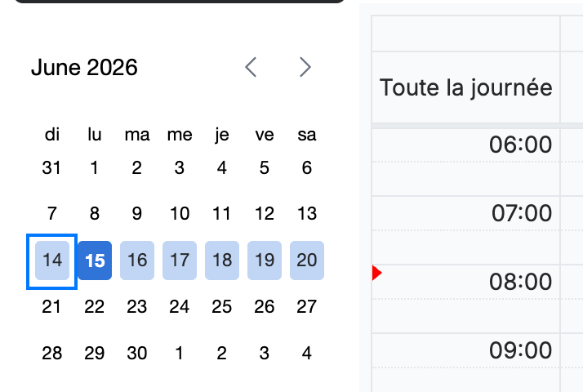Select May 31 in first row

51,167
